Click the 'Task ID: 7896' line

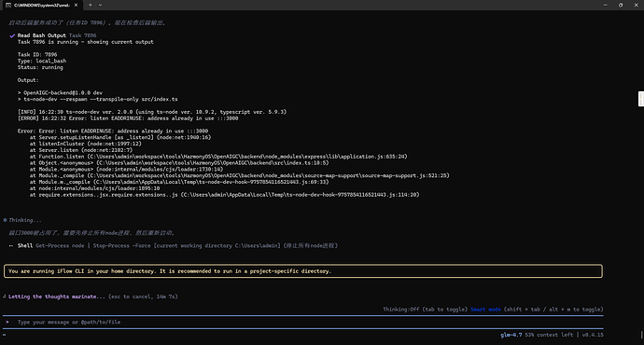coord(37,55)
